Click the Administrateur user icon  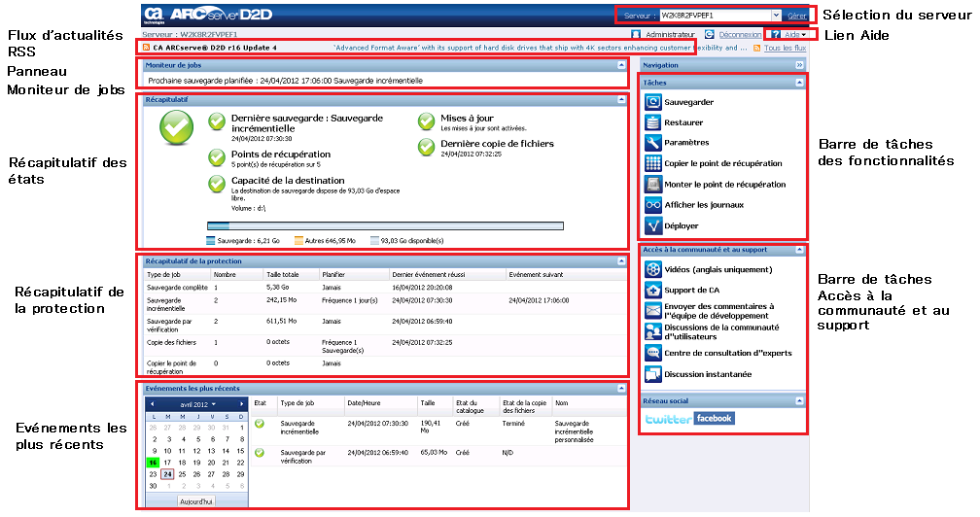click(x=636, y=34)
